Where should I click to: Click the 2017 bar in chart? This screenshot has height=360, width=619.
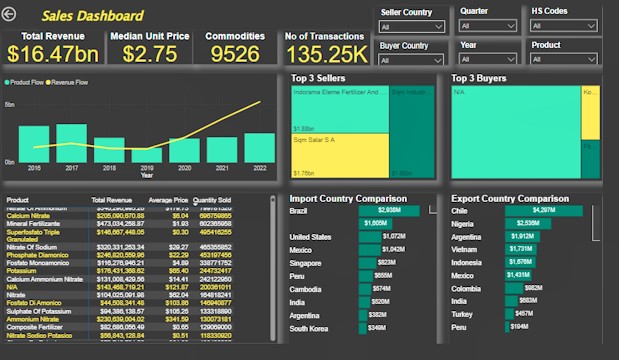coord(71,143)
